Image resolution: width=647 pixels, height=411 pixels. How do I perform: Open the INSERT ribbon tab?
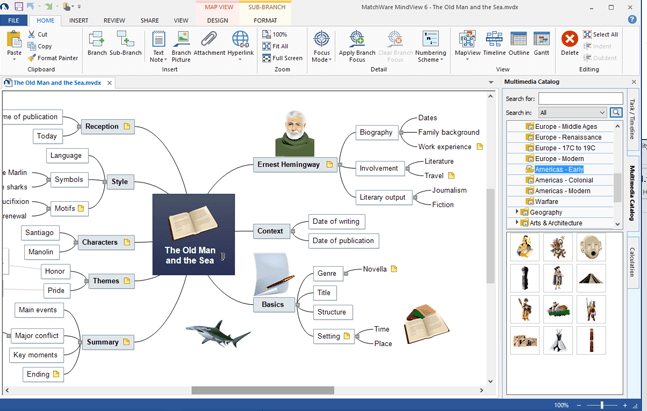tap(78, 20)
